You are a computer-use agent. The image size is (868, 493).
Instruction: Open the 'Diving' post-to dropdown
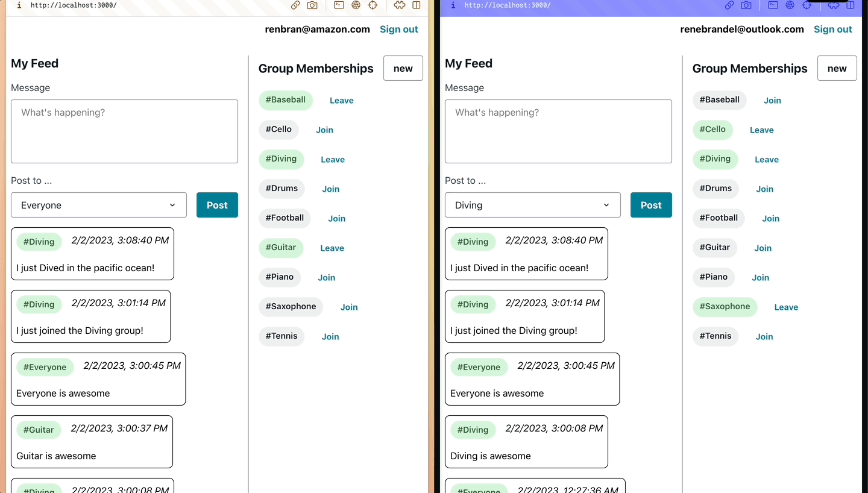point(532,205)
